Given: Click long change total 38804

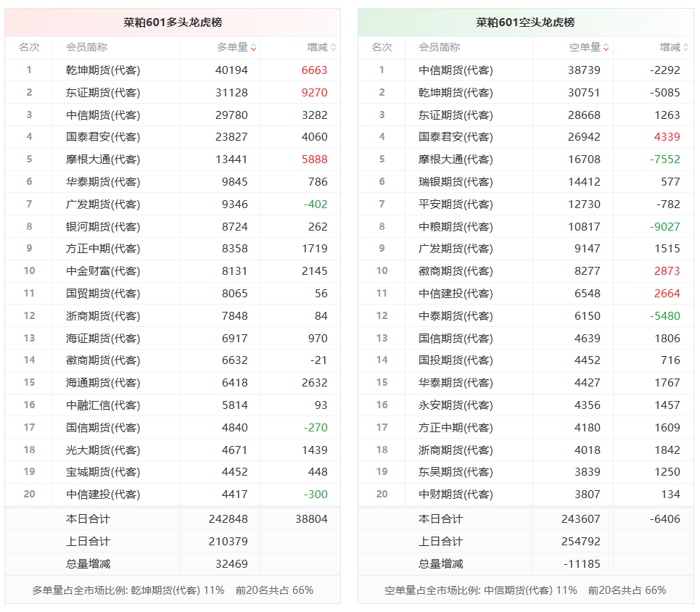Looking at the screenshot, I should pyautogui.click(x=311, y=518).
